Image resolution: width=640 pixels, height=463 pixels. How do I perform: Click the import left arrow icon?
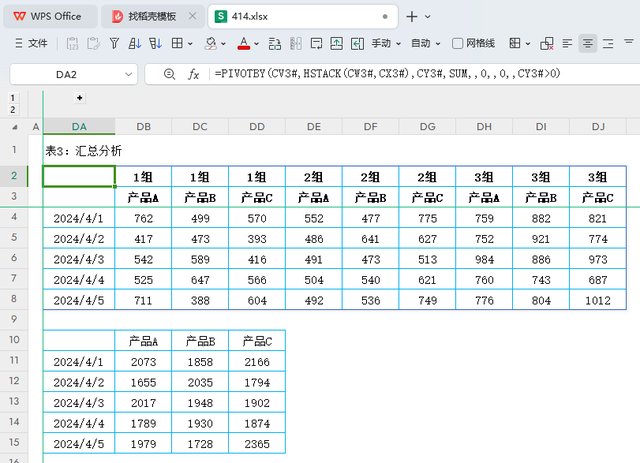tap(357, 43)
